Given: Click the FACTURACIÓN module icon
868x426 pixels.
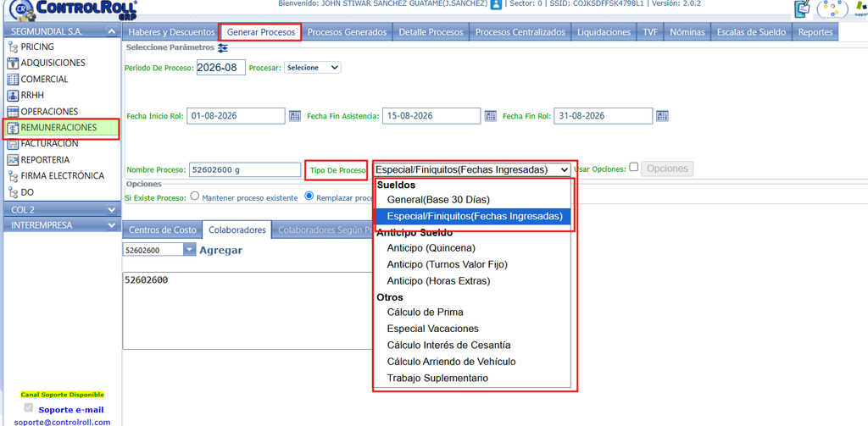Looking at the screenshot, I should coord(13,144).
